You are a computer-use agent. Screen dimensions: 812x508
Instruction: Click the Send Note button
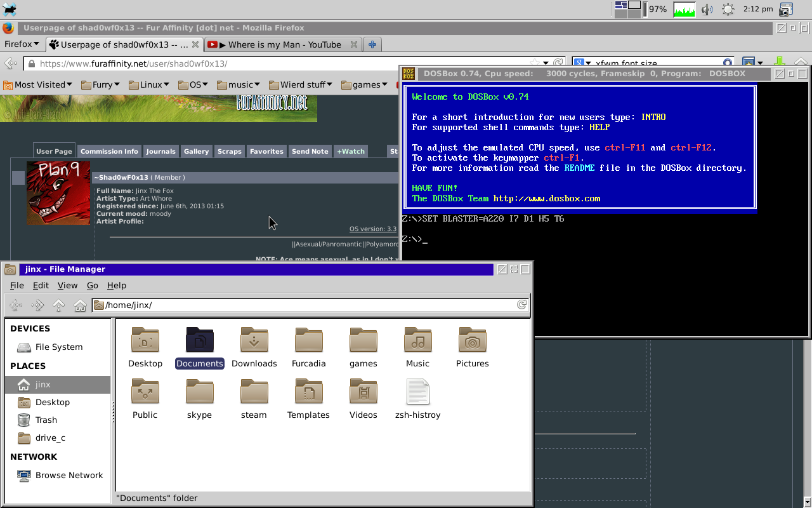tap(310, 151)
